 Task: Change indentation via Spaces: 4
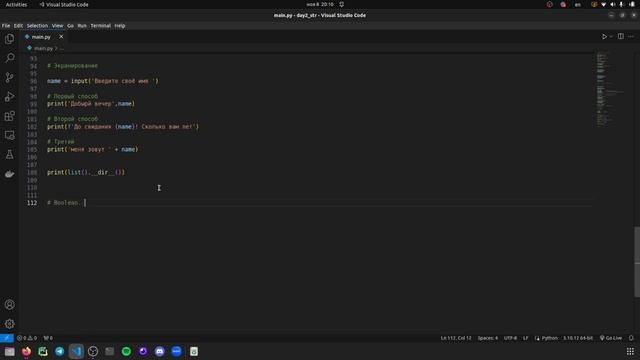point(488,338)
